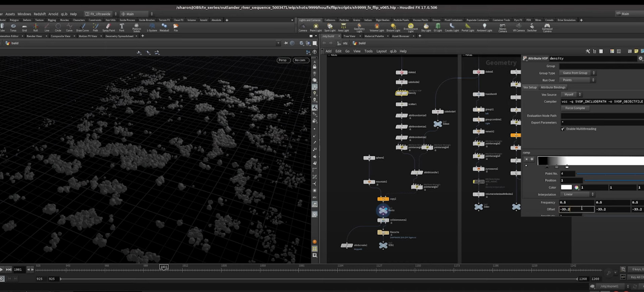The height and width of the screenshot is (292, 644).
Task: Switch to the Material Palette tab
Action: (374, 36)
